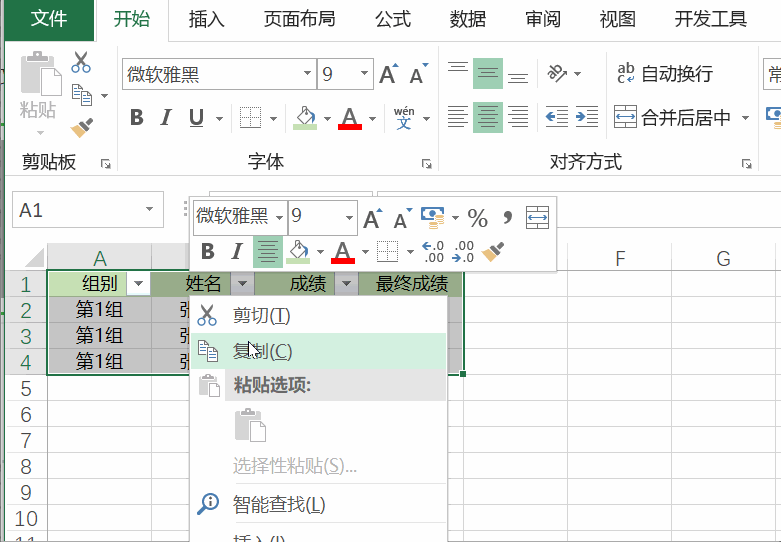Choose 智能查找(L) from context menu
The image size is (781, 542).
point(319,504)
